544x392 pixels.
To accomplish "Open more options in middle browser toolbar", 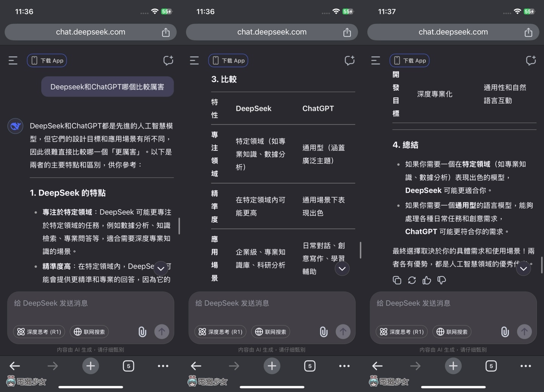I will [x=344, y=366].
